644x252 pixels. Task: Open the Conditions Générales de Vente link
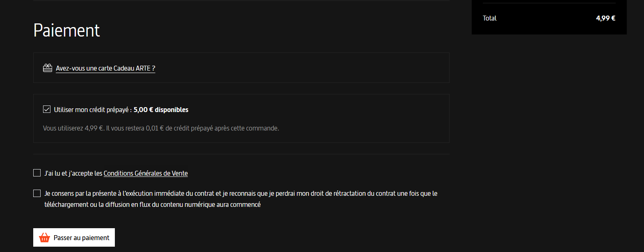146,173
